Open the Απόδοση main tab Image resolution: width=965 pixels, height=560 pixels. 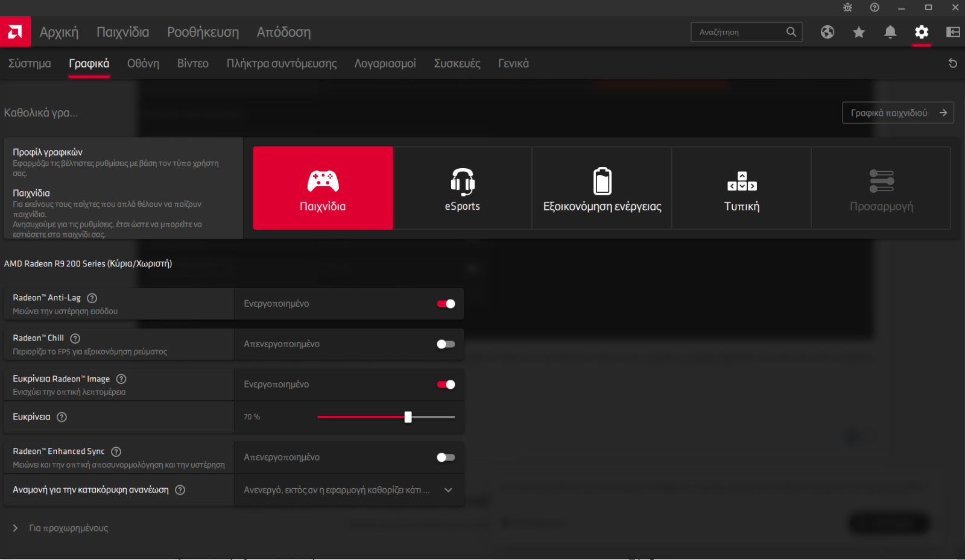(x=283, y=32)
